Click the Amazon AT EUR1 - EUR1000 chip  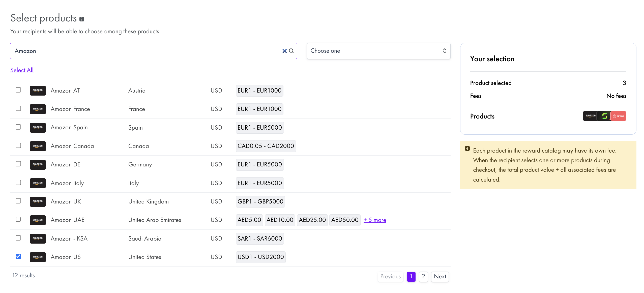(x=259, y=91)
